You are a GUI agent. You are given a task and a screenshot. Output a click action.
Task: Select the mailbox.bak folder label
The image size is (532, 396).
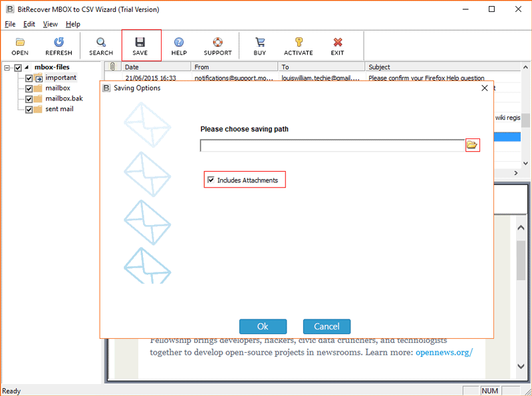click(64, 99)
